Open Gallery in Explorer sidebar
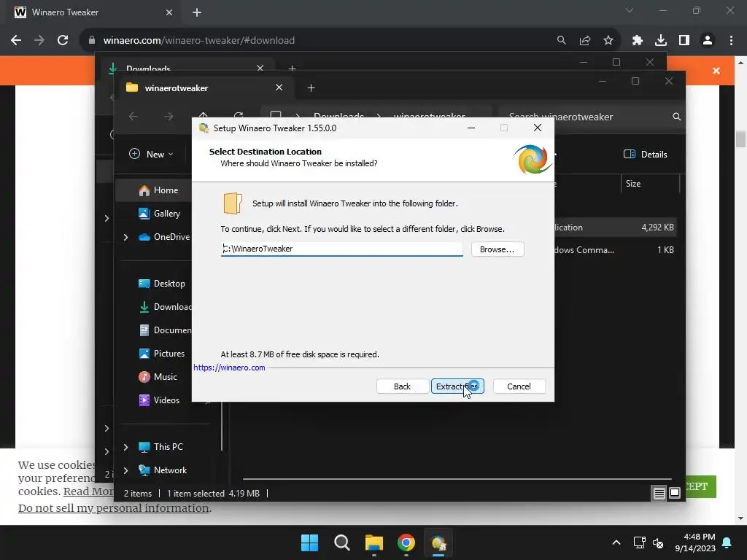The image size is (747, 560). pyautogui.click(x=159, y=214)
